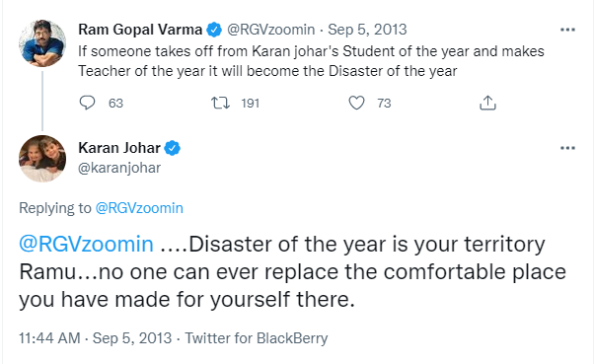Click the @RGVzoomin mention in reply text

[x=87, y=244]
